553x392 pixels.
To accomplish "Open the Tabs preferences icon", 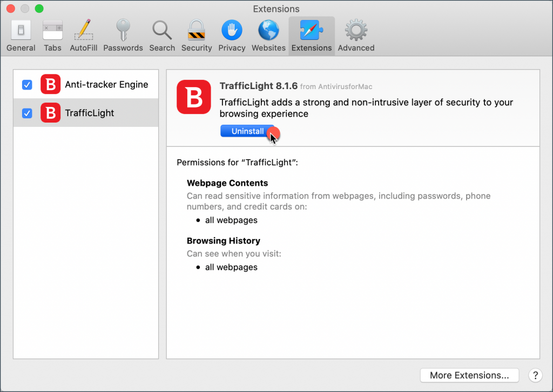I will [52, 30].
